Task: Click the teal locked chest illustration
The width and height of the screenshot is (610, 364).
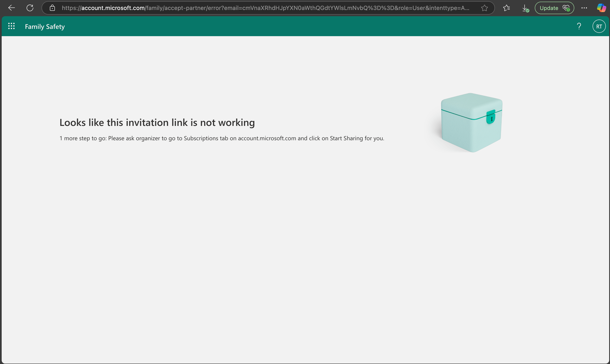Action: click(x=471, y=122)
